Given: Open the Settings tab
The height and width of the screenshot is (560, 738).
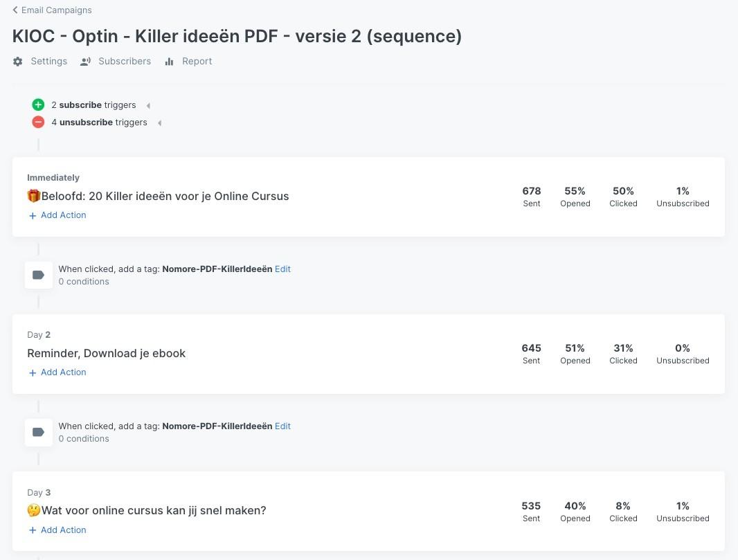Looking at the screenshot, I should 48,61.
